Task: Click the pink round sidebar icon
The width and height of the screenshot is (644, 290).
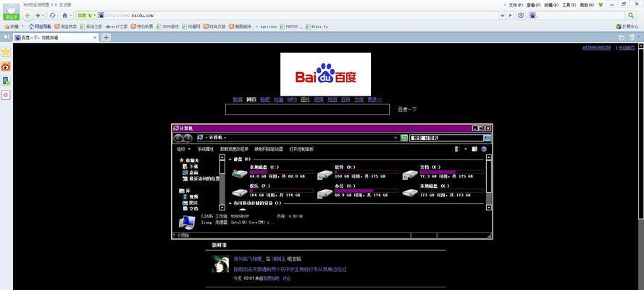Action: click(x=6, y=95)
